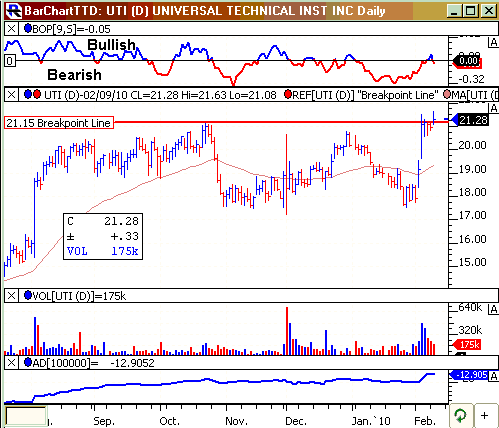Close the BarChartTTD window
Screen dimensions: 499x428
[x=489, y=11]
